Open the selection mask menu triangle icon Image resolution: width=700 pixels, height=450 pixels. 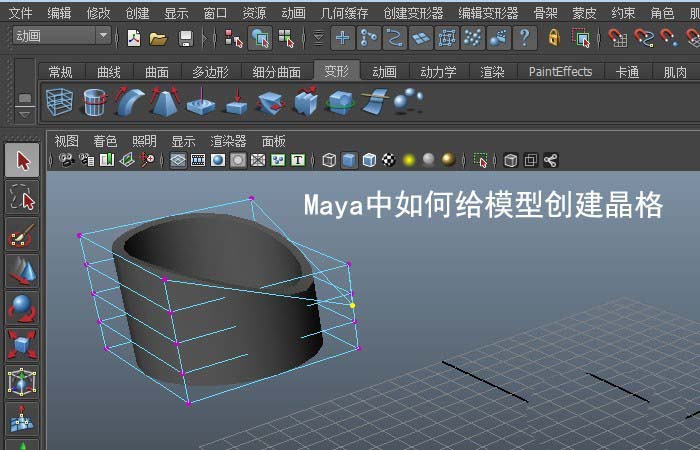click(318, 38)
